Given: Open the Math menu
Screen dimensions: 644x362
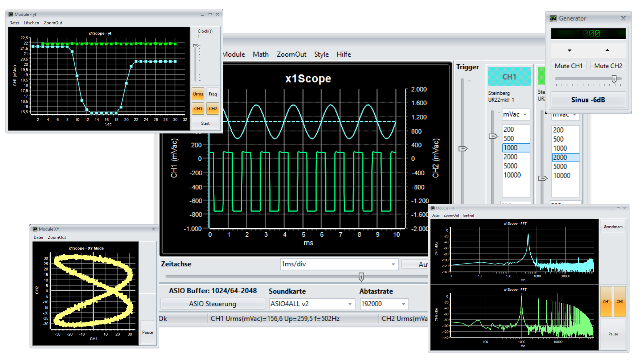Looking at the screenshot, I should click(261, 54).
